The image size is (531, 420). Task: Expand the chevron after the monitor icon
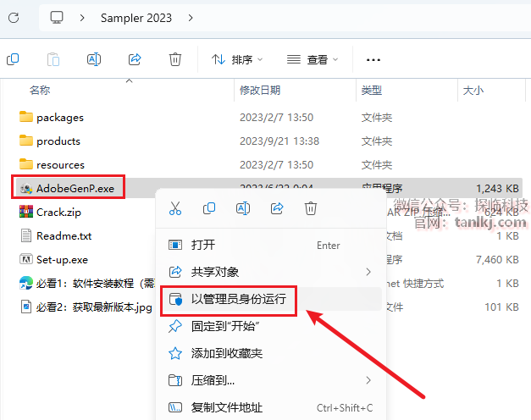click(x=82, y=18)
